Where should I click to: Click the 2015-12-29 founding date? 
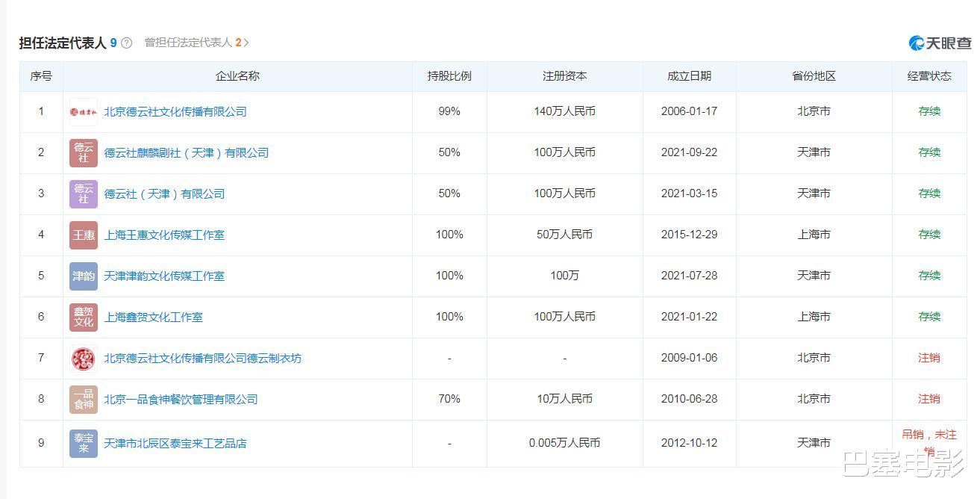click(x=690, y=235)
